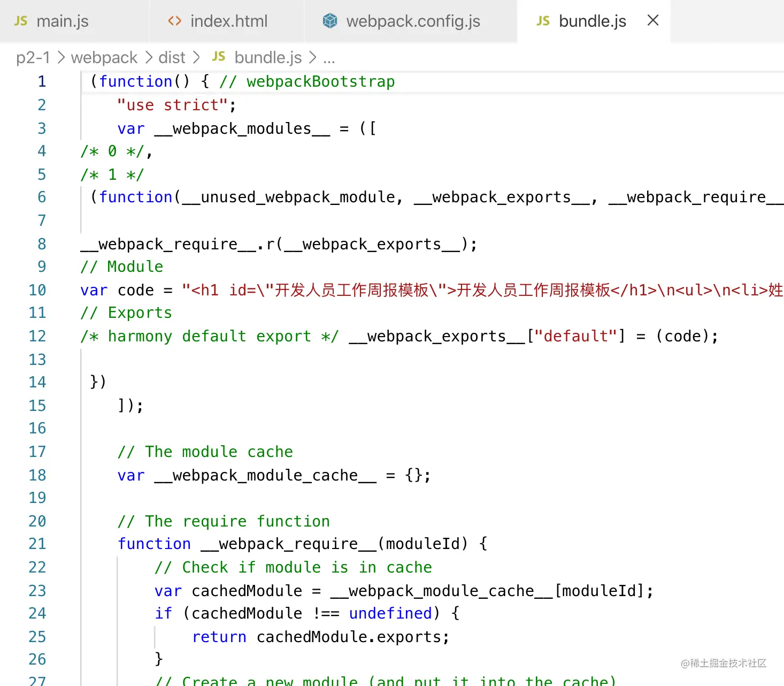Click the JS icon on the main.js tab
Viewport: 784px width, 686px height.
(x=21, y=21)
